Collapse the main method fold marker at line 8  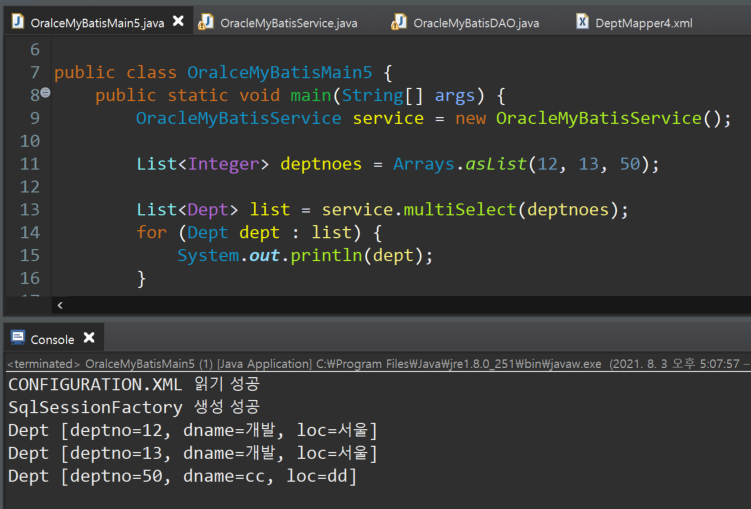[46, 92]
